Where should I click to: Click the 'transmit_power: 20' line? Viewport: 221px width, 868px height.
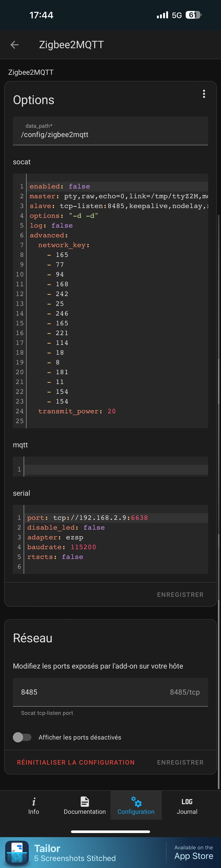pyautogui.click(x=77, y=411)
